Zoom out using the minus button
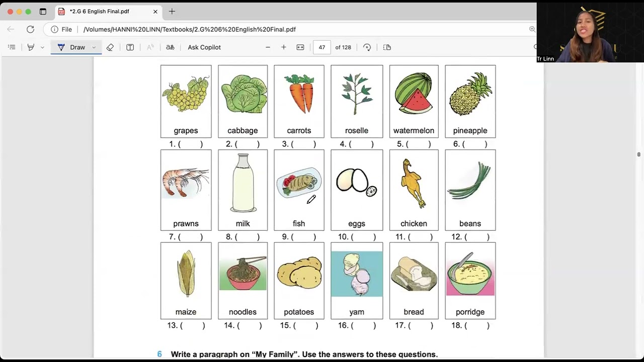This screenshot has height=362, width=644. 268,47
